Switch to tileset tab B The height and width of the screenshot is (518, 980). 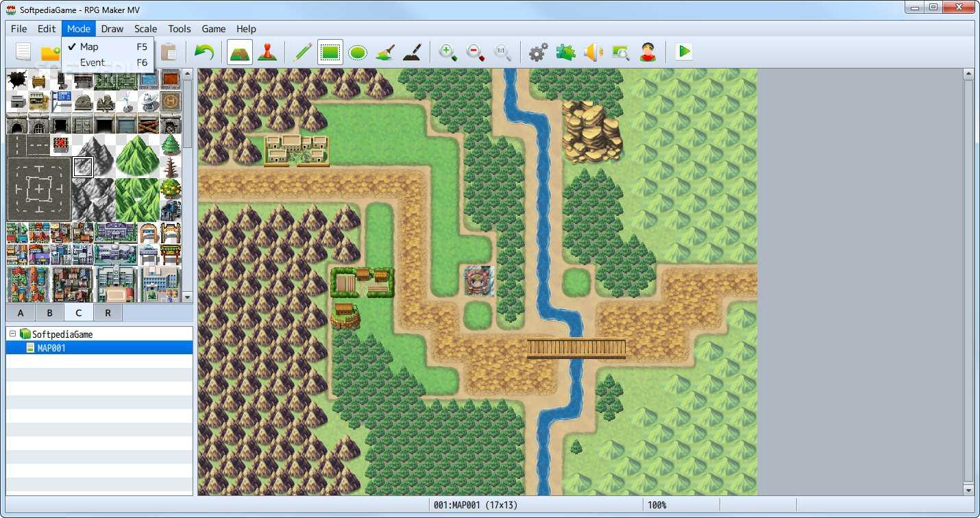[49, 312]
